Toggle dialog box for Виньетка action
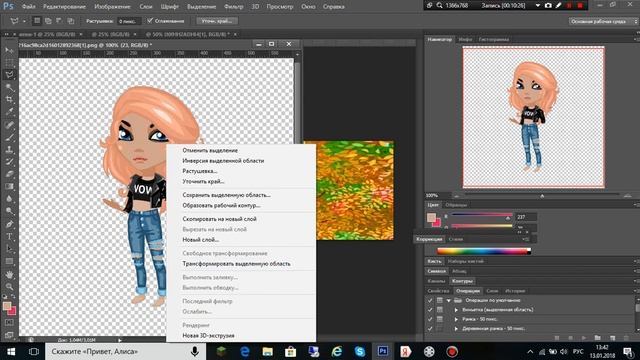The width and height of the screenshot is (640, 360). coord(440,310)
